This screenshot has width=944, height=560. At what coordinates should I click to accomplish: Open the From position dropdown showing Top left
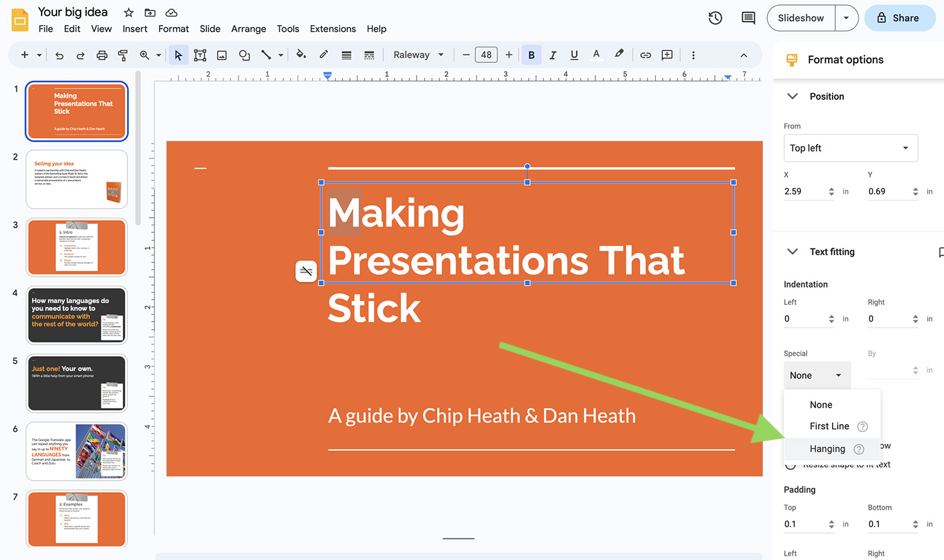click(851, 148)
